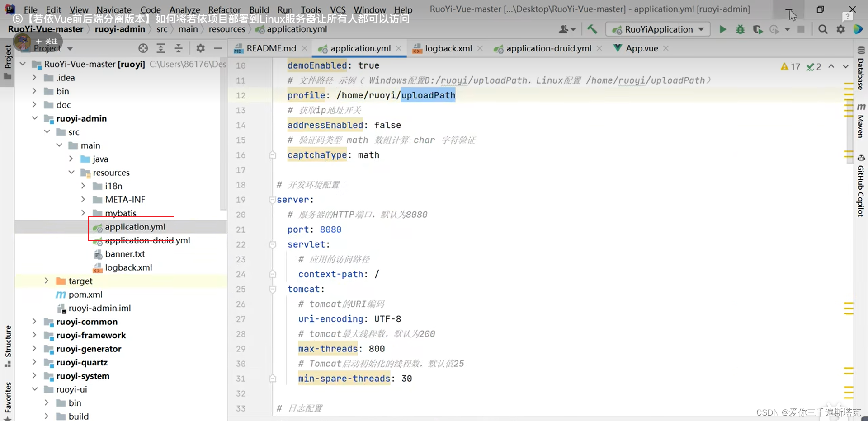Click line number 21 in gutter

click(x=241, y=229)
